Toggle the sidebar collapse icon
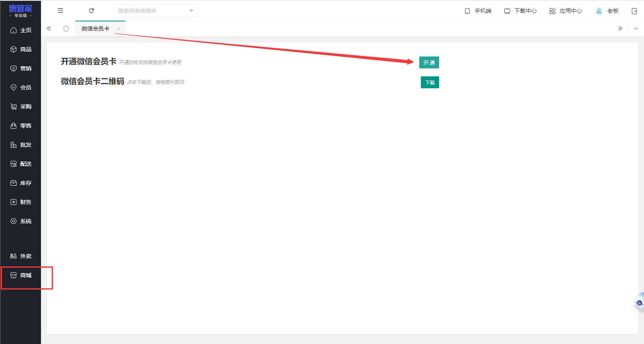The image size is (644, 344). click(60, 11)
